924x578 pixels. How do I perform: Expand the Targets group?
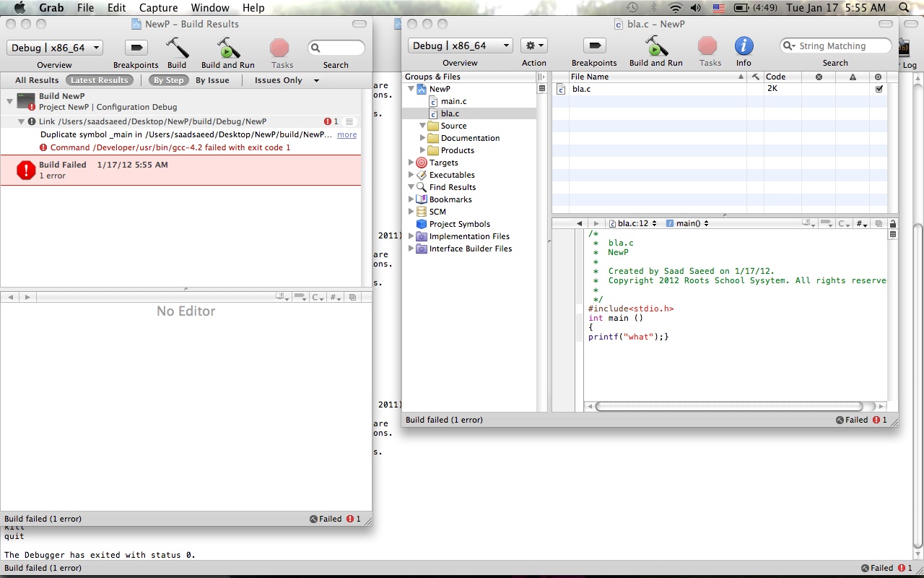tap(411, 163)
